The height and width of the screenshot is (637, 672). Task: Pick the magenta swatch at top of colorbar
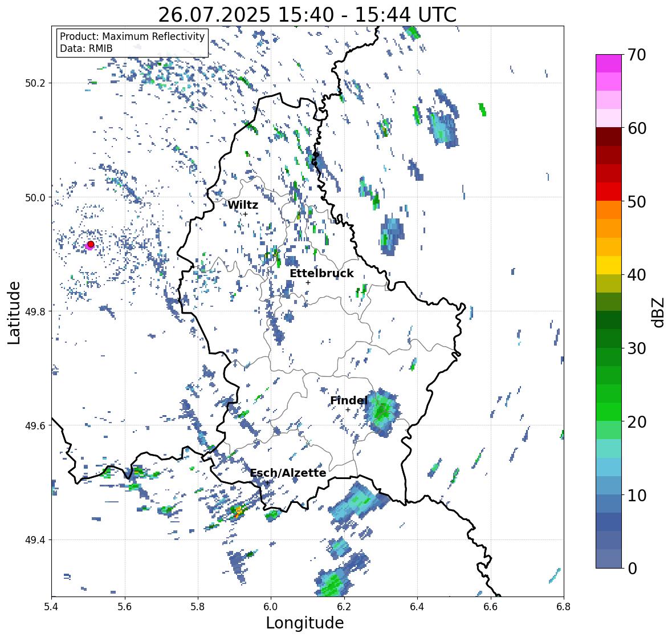point(609,63)
